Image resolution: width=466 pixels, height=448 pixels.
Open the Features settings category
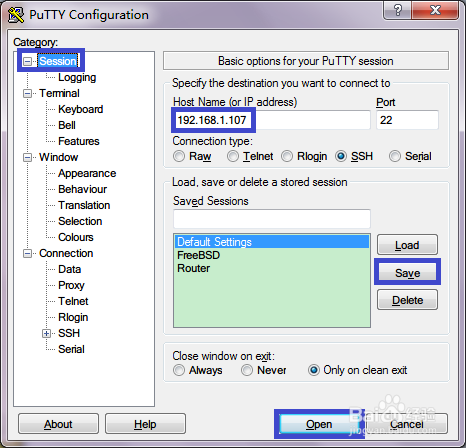pyautogui.click(x=79, y=141)
